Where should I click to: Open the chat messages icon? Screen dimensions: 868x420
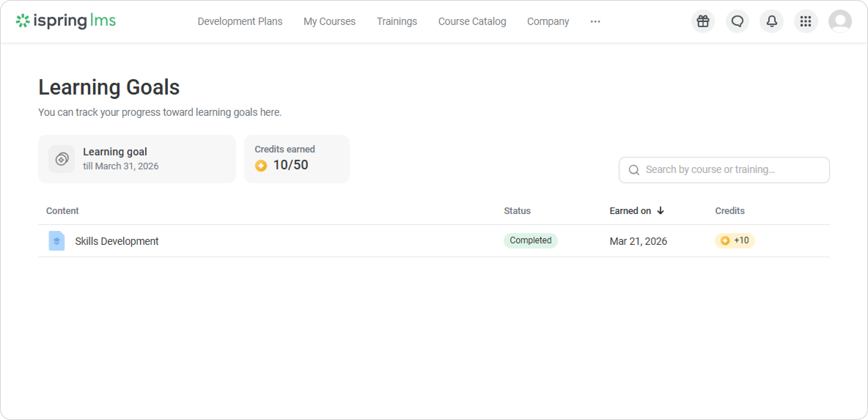tap(737, 21)
